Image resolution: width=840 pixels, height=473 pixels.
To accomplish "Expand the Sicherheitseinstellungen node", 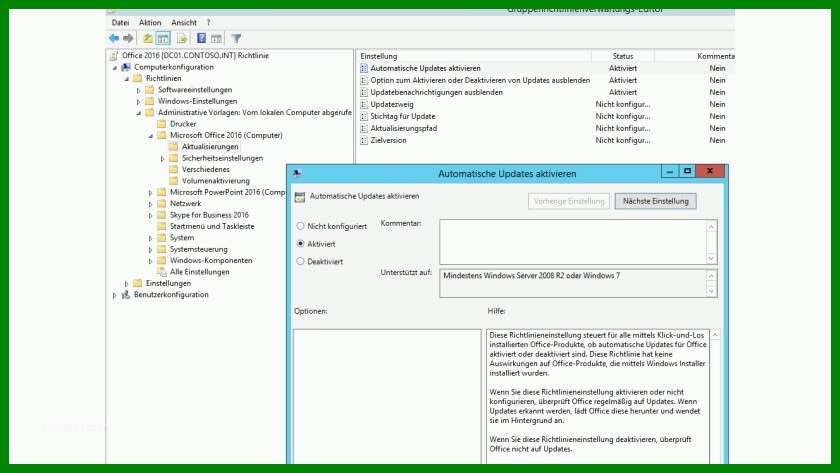I will coord(162,159).
